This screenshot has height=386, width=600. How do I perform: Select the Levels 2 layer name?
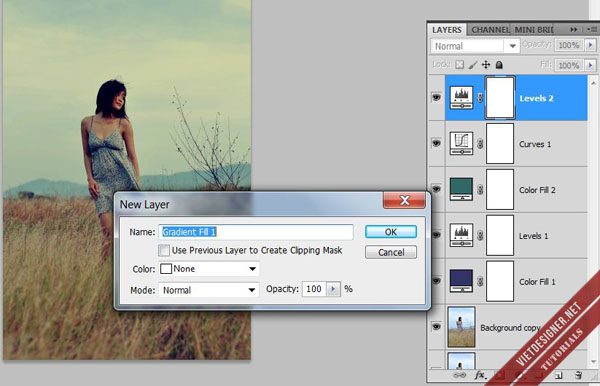(536, 98)
